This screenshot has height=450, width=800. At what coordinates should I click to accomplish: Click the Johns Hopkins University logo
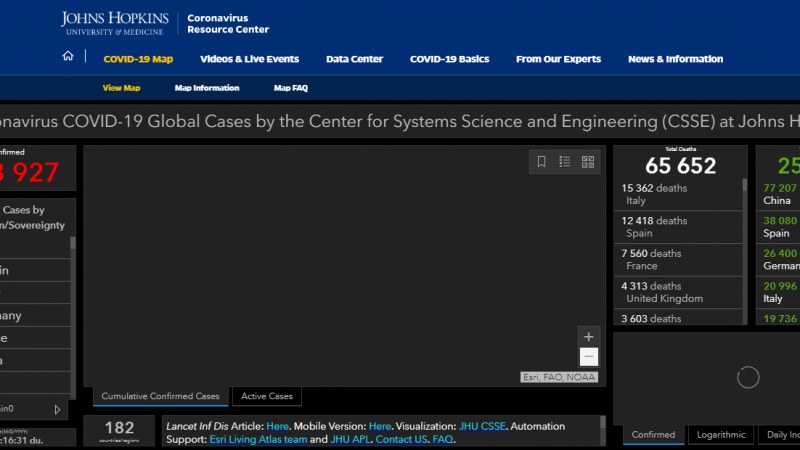[x=115, y=23]
